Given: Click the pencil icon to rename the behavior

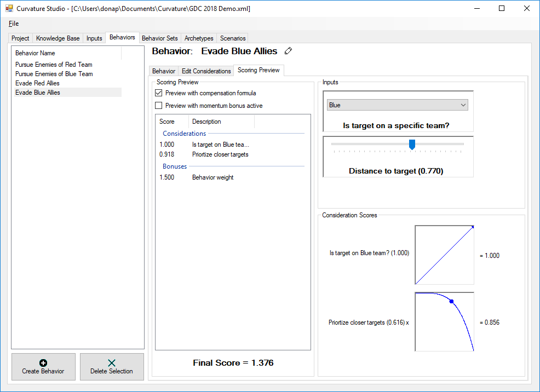Looking at the screenshot, I should 288,51.
